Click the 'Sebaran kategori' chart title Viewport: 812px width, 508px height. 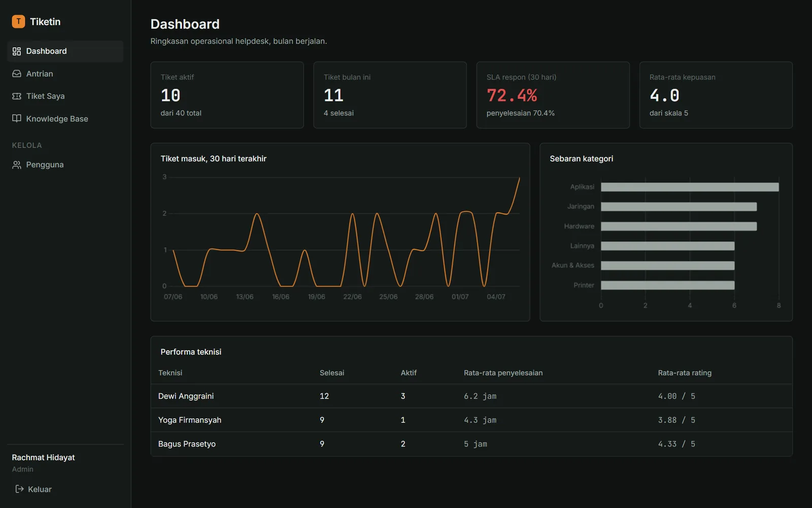pos(581,158)
